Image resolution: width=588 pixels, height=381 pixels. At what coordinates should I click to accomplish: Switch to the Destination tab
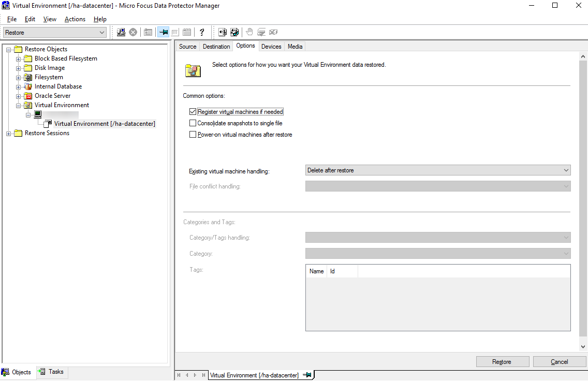(x=216, y=47)
